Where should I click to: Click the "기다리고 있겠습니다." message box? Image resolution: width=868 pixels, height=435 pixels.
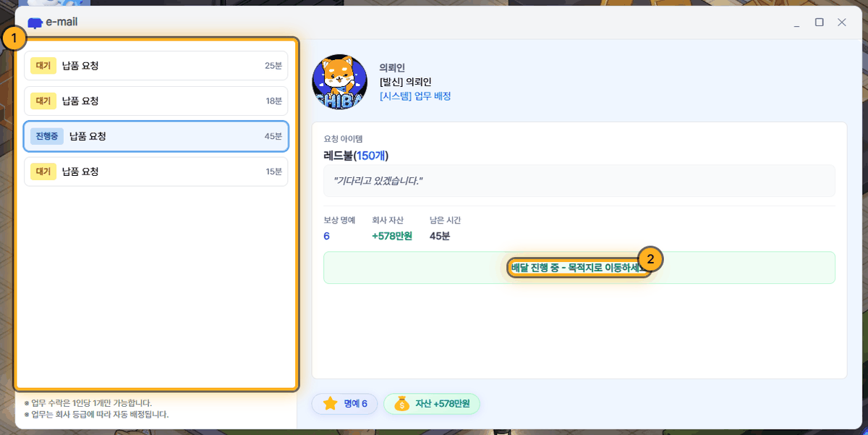point(579,180)
